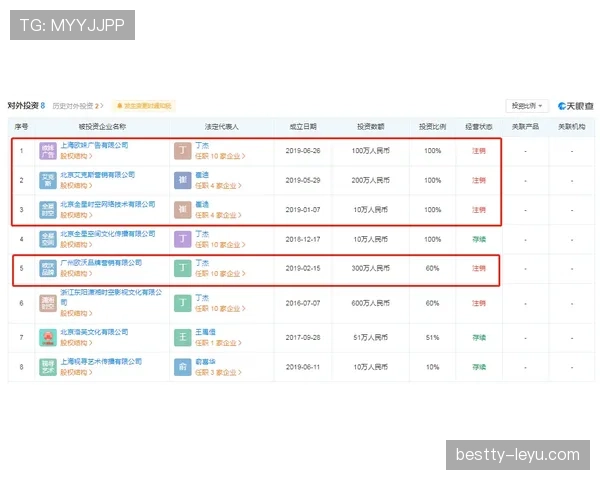Open 任职 10 家企业 link in row 1
Screen dimensions: 600x480
(x=220, y=156)
